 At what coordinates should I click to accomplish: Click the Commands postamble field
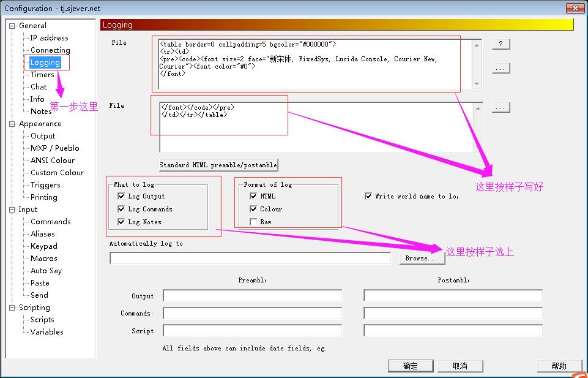tap(453, 313)
